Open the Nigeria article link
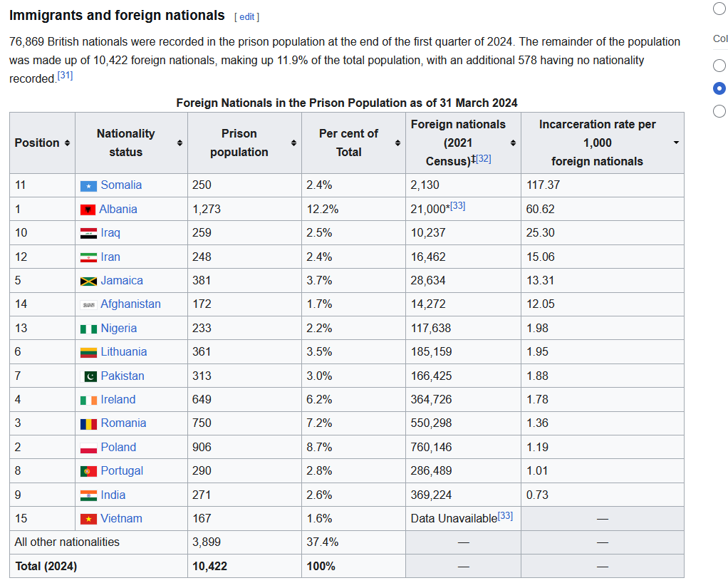This screenshot has height=588, width=728. coord(119,329)
